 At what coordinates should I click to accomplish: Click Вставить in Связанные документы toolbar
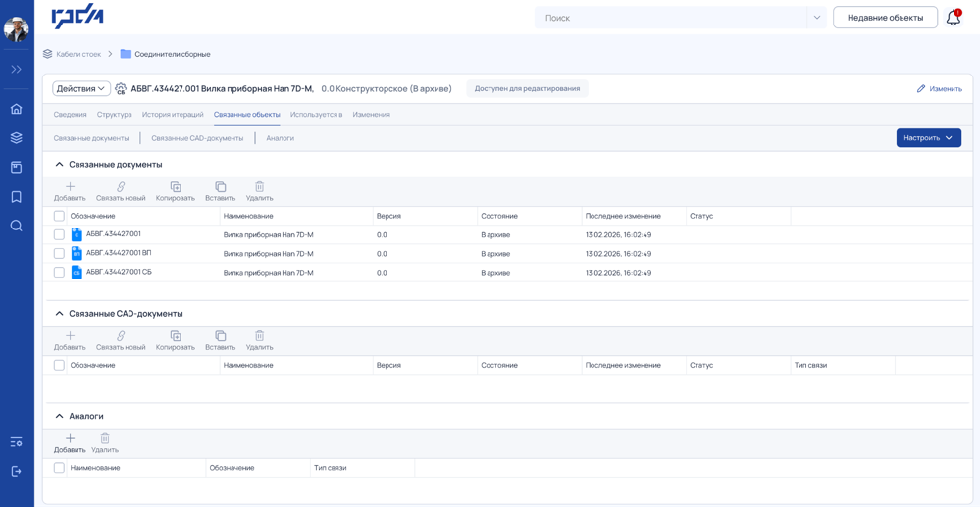click(x=220, y=191)
